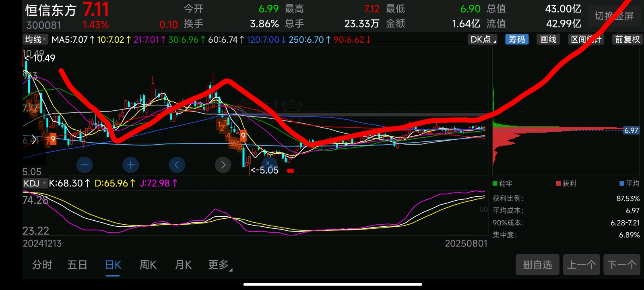Tap the 获利 legend item
Viewport: 644px width, 290px height.
pyautogui.click(x=566, y=183)
